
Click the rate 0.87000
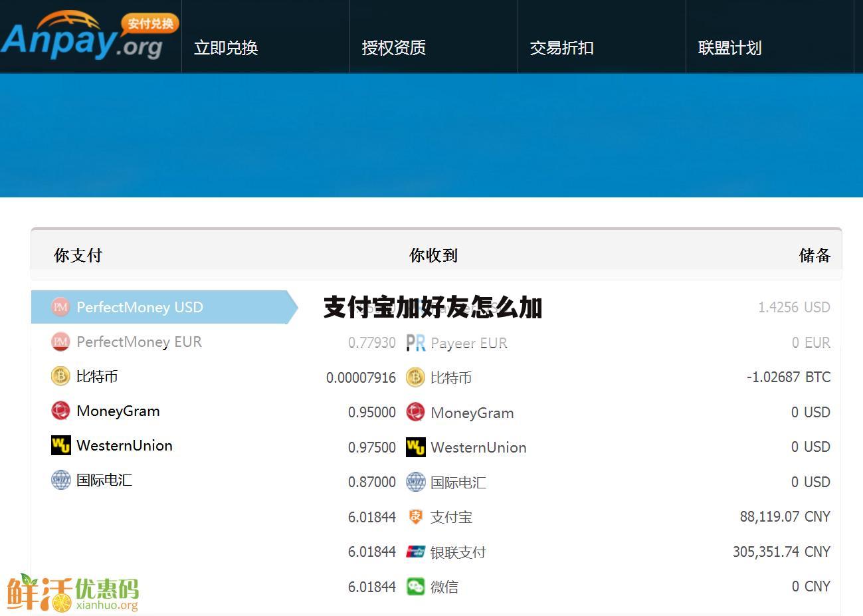coord(372,482)
